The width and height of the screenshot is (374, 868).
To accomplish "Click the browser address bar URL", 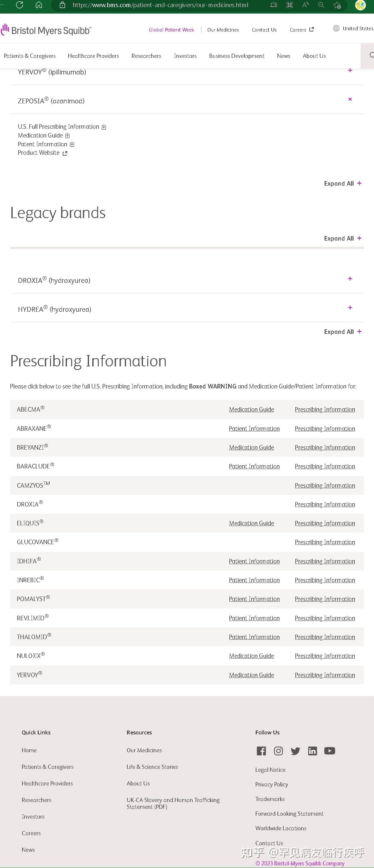I will coord(161,5).
